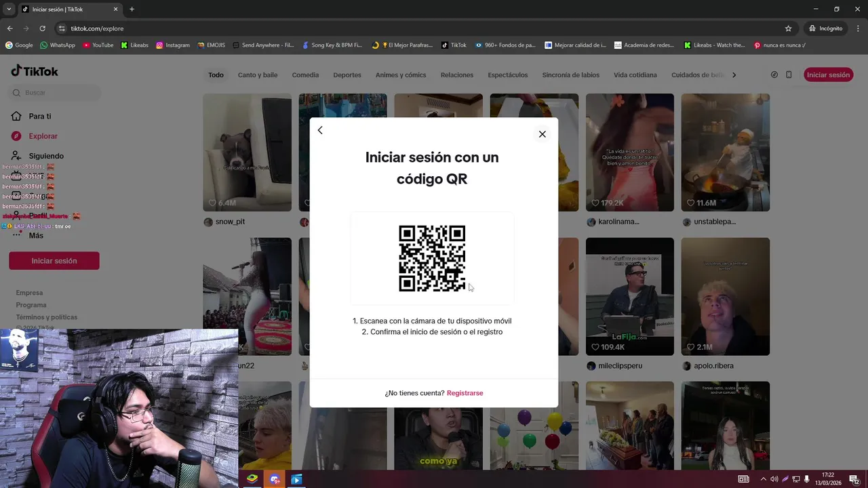
Task: Open the EMOJIS bookmark
Action: [211, 45]
